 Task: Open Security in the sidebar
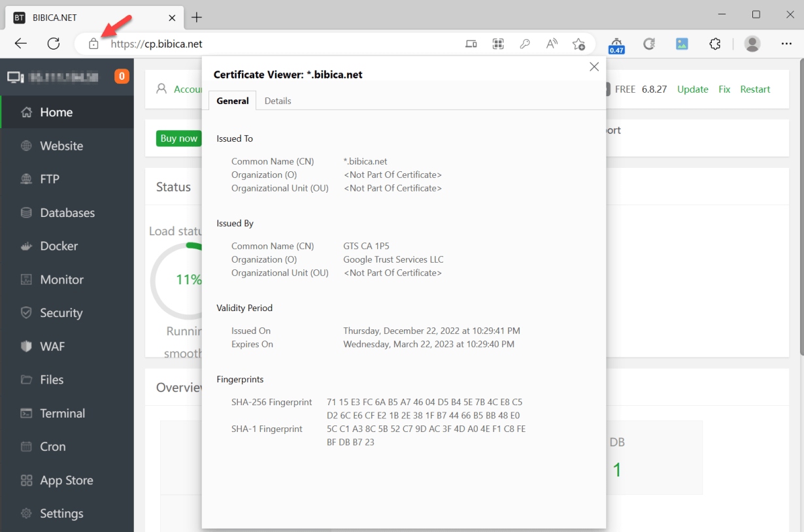67,312
